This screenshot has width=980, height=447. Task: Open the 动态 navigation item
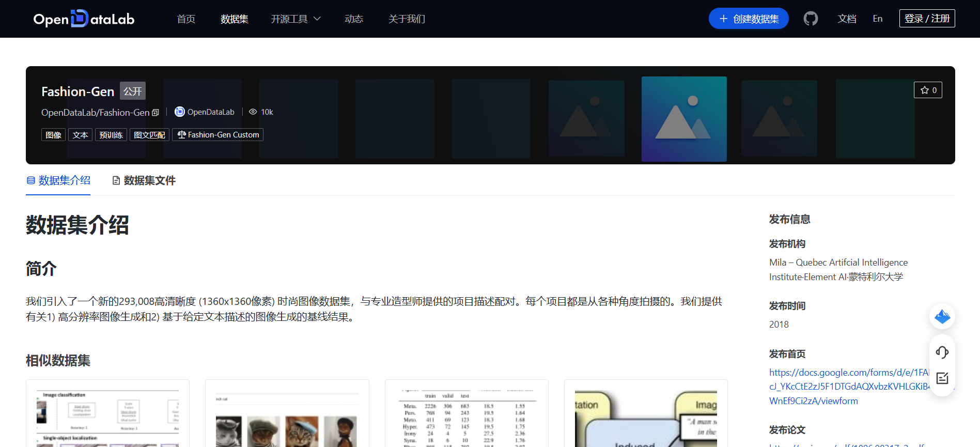pos(354,19)
